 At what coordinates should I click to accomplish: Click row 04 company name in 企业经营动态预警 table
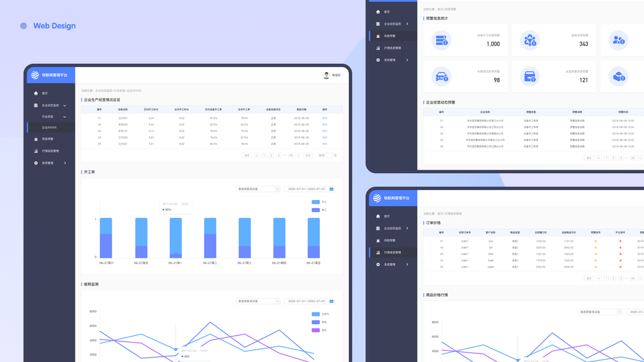485,140
